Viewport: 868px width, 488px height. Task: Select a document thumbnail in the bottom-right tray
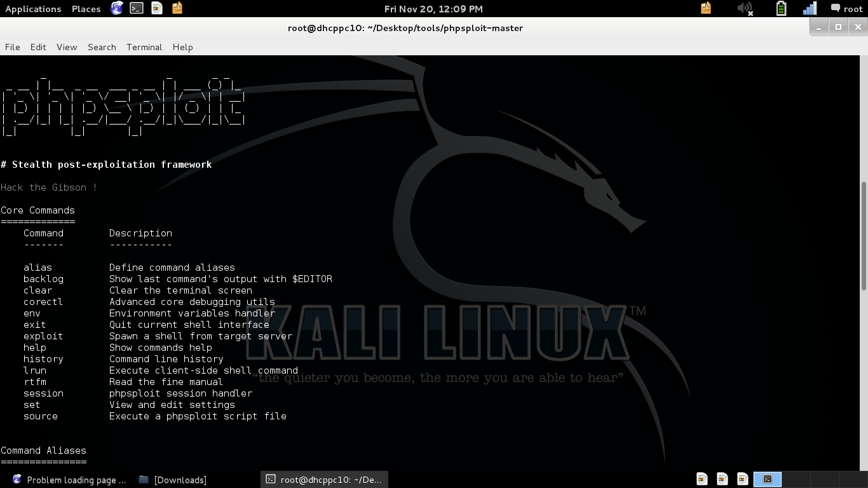[x=702, y=478]
